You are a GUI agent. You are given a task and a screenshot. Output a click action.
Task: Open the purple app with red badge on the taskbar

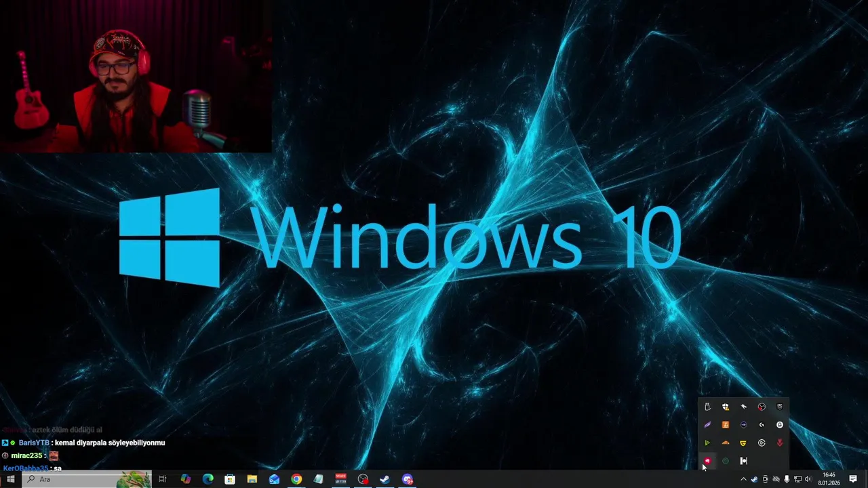(407, 479)
